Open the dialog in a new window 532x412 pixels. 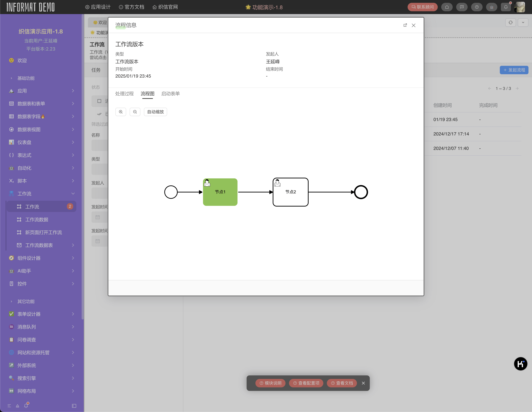point(405,25)
